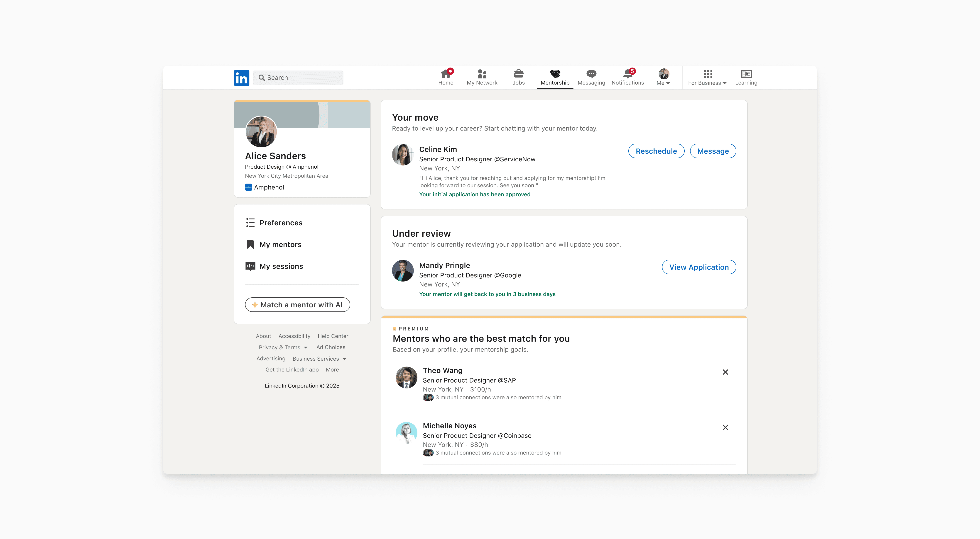Select the Mentorship tab

point(555,77)
